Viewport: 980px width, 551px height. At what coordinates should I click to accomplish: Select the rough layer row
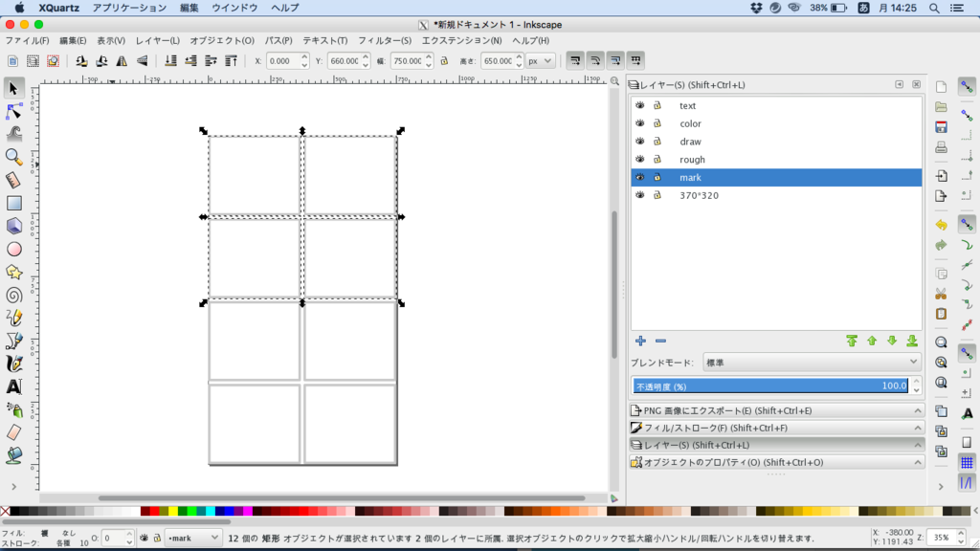(x=776, y=160)
